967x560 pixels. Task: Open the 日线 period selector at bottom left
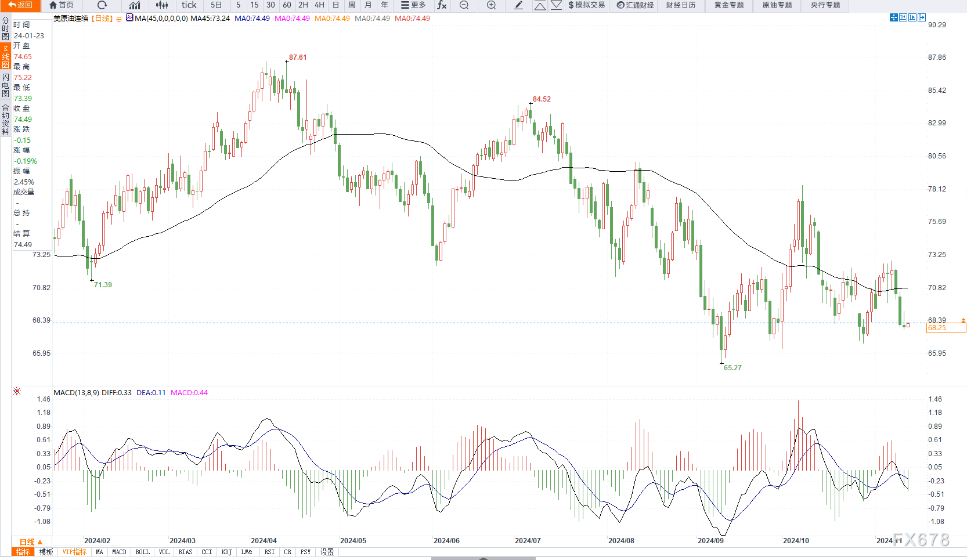point(31,542)
